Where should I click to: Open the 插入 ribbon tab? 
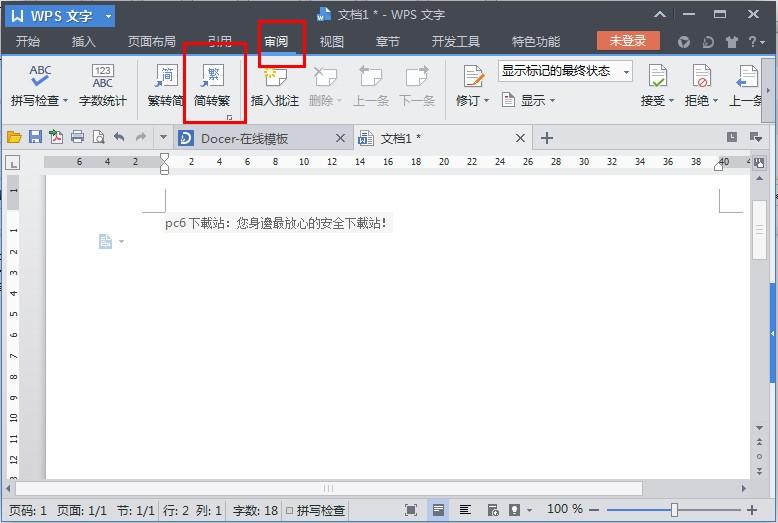pos(83,42)
